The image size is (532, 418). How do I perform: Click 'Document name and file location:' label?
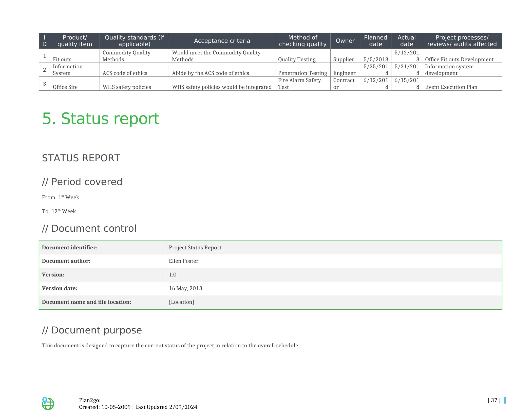(86, 302)
